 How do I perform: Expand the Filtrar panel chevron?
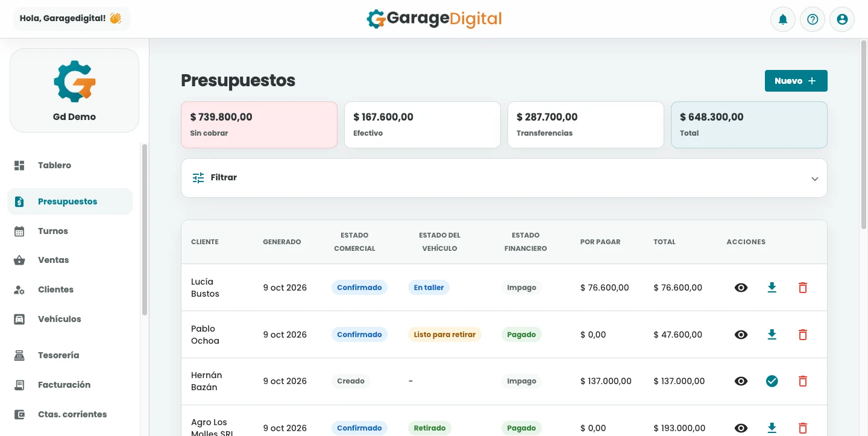point(815,179)
